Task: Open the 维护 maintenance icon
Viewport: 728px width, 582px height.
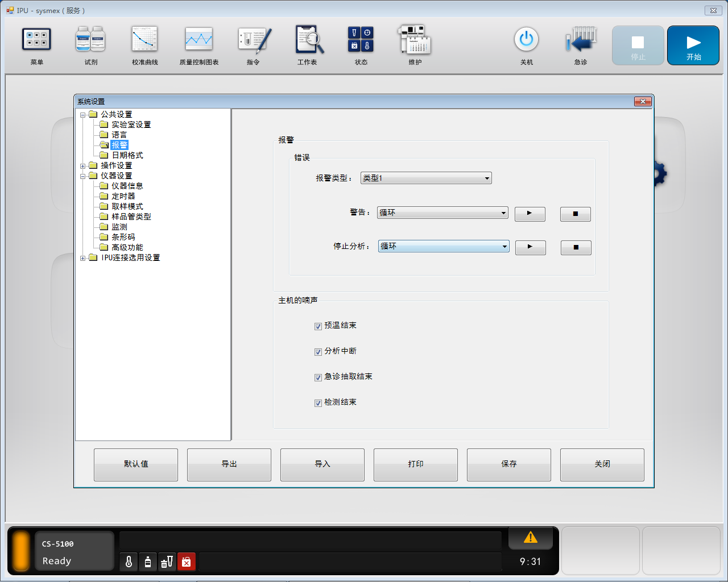Action: click(415, 40)
